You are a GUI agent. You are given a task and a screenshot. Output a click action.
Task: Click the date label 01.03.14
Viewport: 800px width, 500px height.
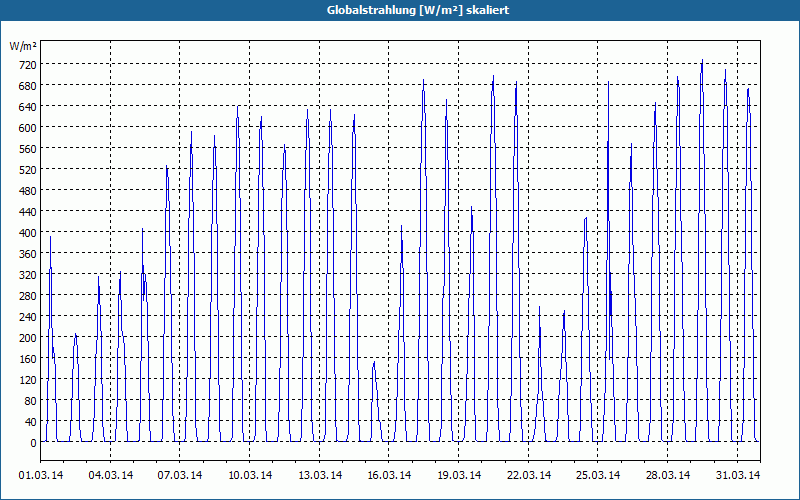[41, 476]
